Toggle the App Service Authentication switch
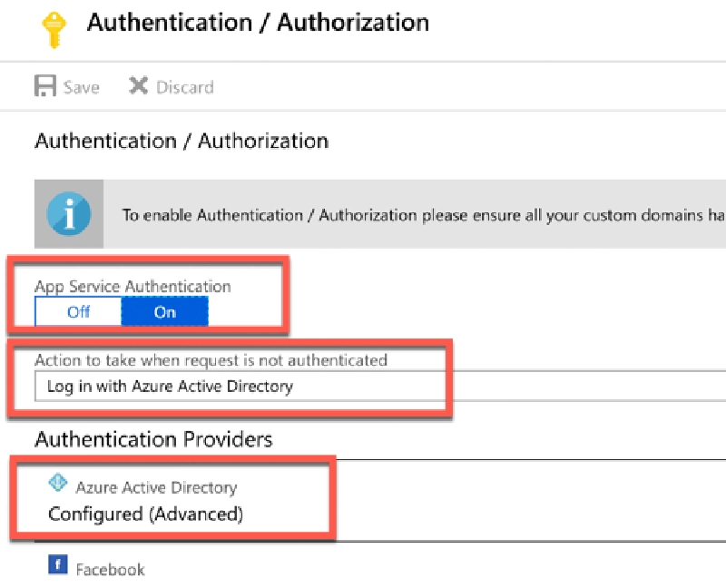 (121, 311)
